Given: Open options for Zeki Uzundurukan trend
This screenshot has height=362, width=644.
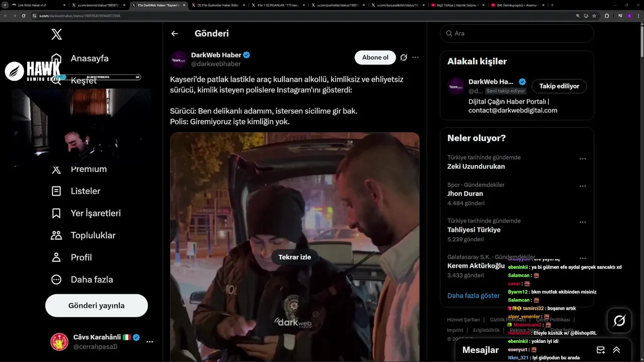Looking at the screenshot, I should 583,159.
